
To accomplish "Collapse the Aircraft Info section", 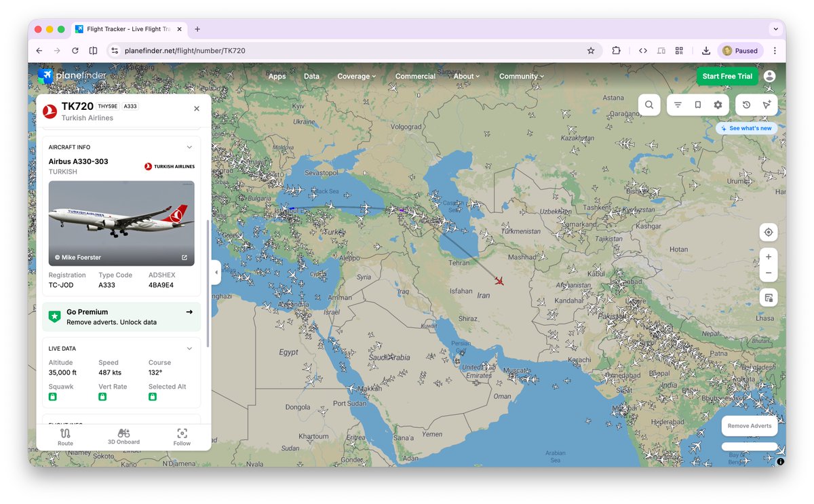I will click(189, 147).
